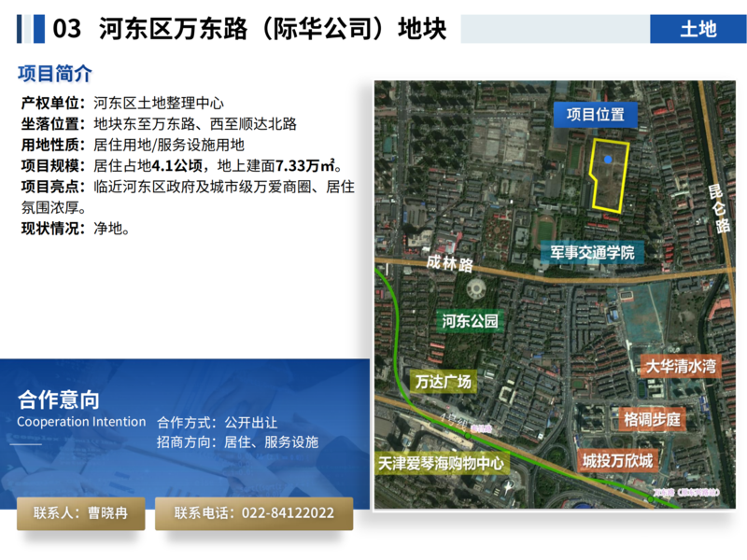Click the 项目位置 map label
The width and height of the screenshot is (747, 560).
point(596,114)
